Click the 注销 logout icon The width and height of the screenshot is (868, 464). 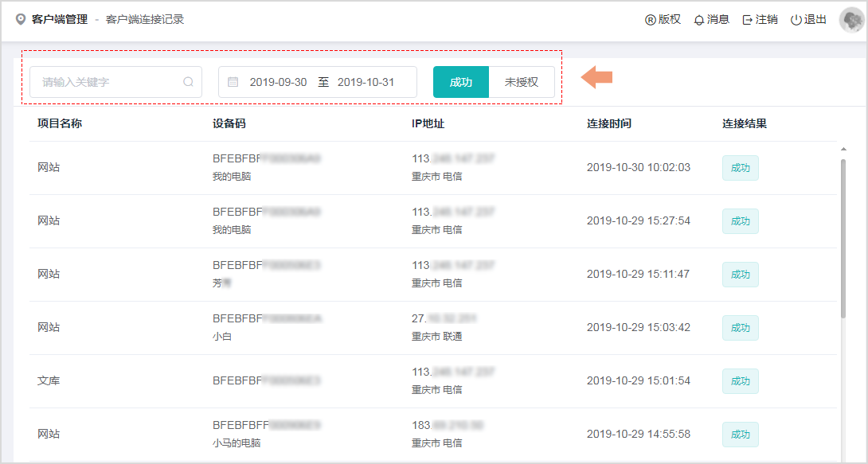coord(747,20)
